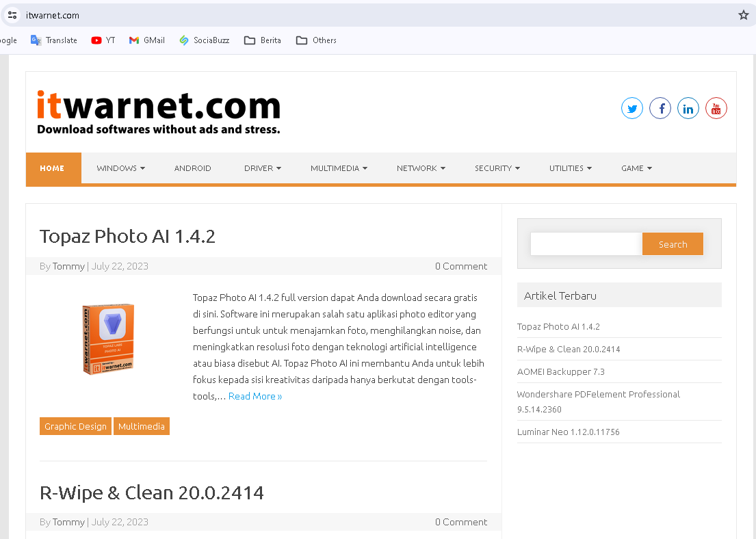
Task: Expand the SECURITY menu dropdown
Action: pos(497,168)
